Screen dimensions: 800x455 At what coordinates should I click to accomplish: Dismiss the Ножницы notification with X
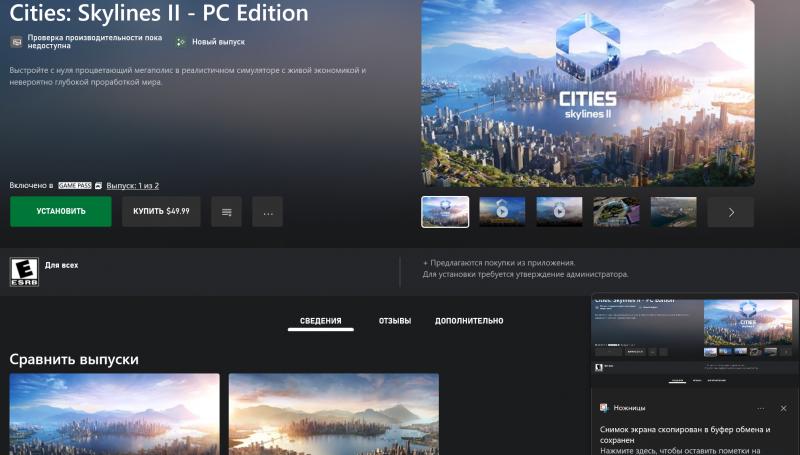[783, 408]
